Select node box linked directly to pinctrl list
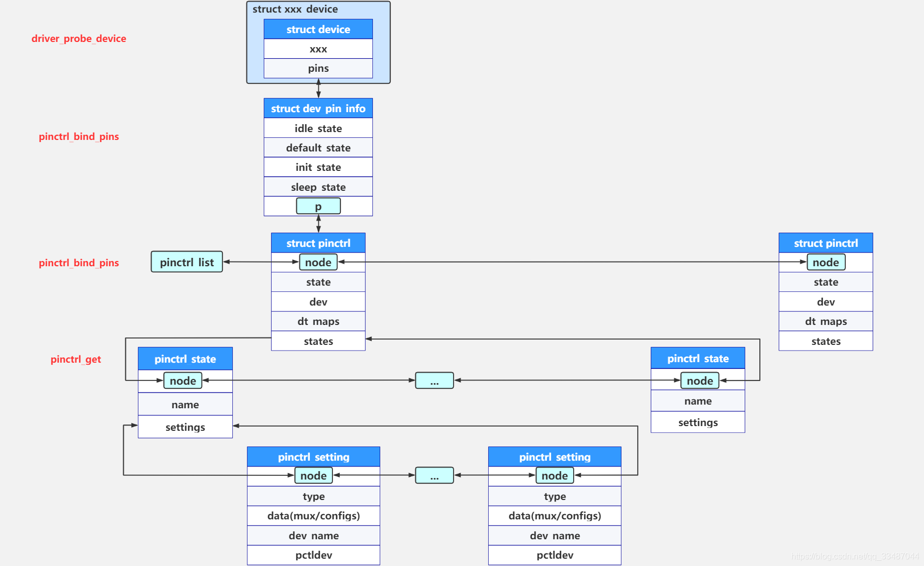 [x=318, y=263]
